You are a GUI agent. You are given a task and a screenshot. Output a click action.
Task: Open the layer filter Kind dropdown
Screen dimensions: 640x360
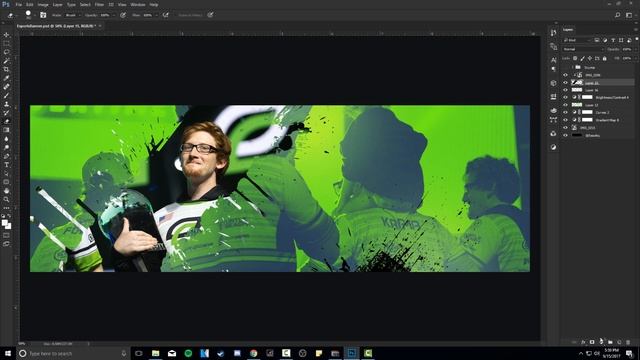coord(577,40)
